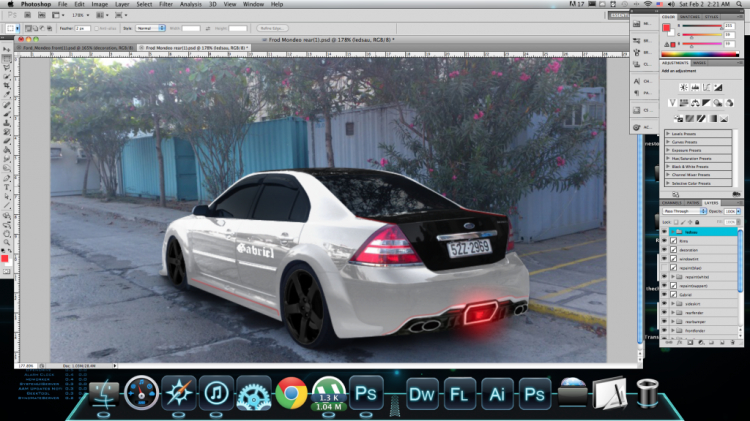Screen dimensions: 750x421
Task: Open the Analysis menu
Action: click(190, 4)
